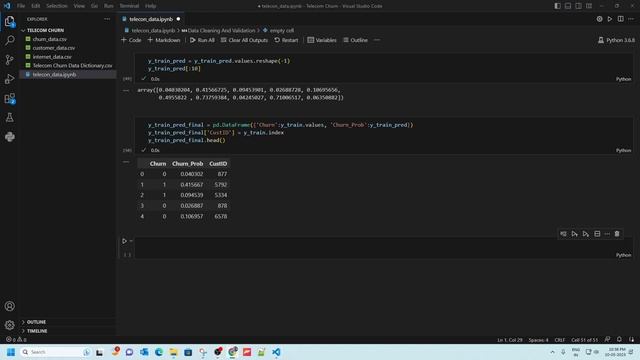The image size is (640, 360).
Task: Open the File menu
Action: pyautogui.click(x=21, y=6)
